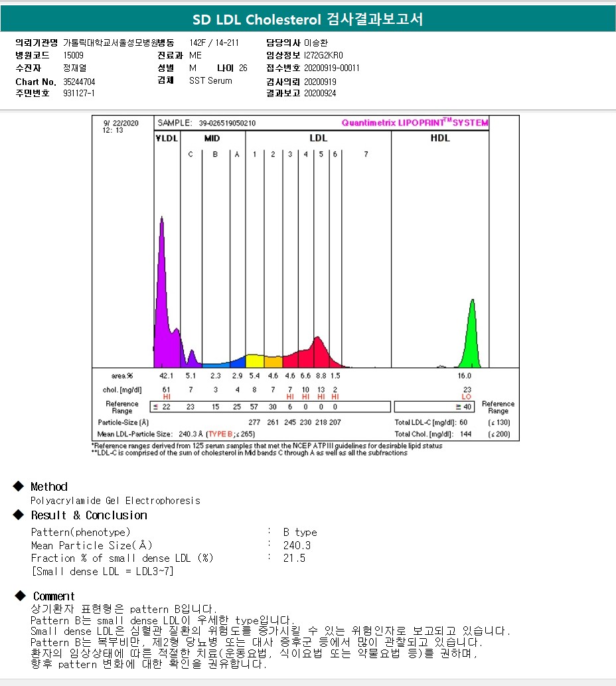Select the HDL area value '16.0'

(464, 376)
